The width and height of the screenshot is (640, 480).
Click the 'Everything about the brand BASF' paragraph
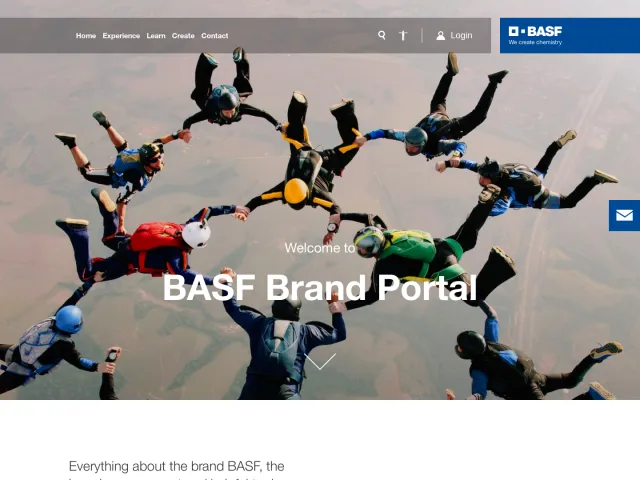177,469
